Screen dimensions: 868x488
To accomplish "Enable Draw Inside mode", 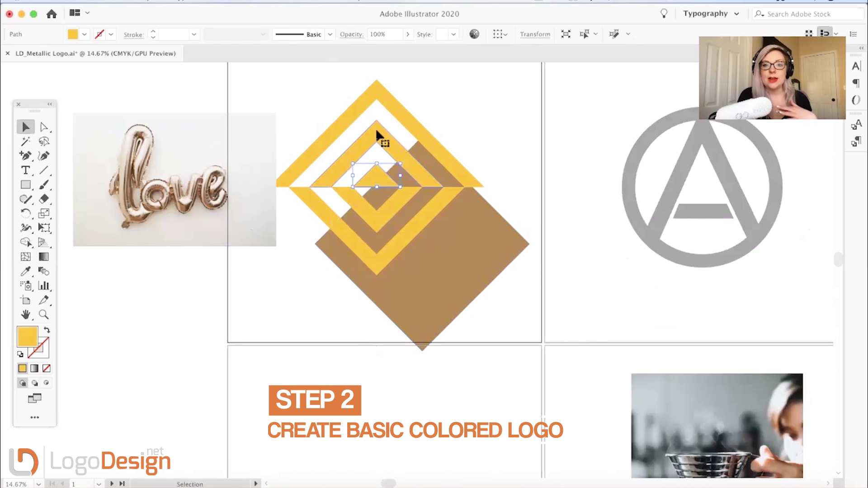I will 46,383.
